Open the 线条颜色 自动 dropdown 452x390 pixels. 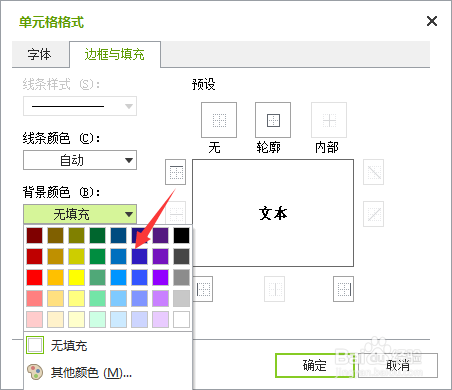pos(80,160)
